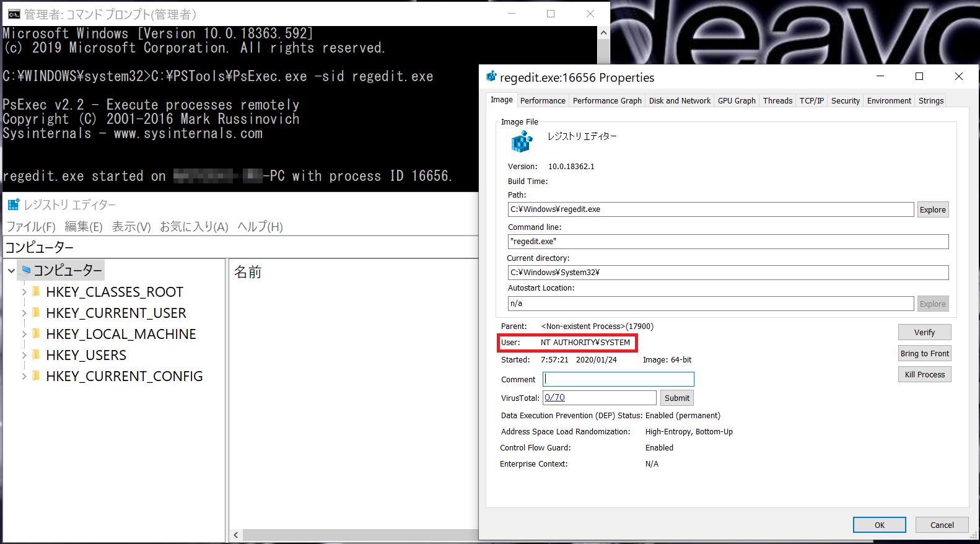
Task: Click Registry Editor horizontal scroll left arrow
Action: (x=235, y=535)
